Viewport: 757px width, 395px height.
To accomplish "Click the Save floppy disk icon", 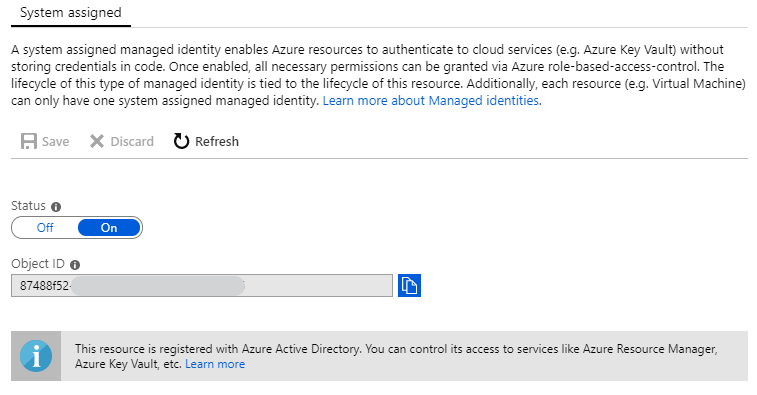I will point(29,141).
